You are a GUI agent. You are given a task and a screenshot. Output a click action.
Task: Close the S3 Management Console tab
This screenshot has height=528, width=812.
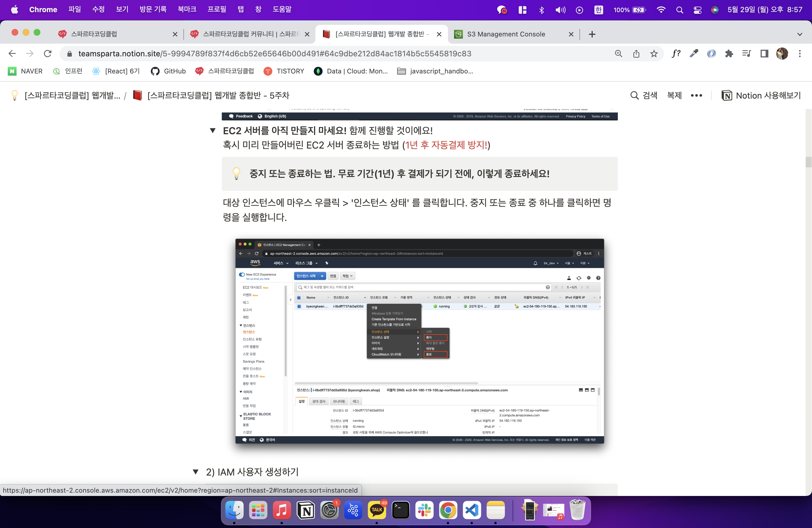coord(571,34)
